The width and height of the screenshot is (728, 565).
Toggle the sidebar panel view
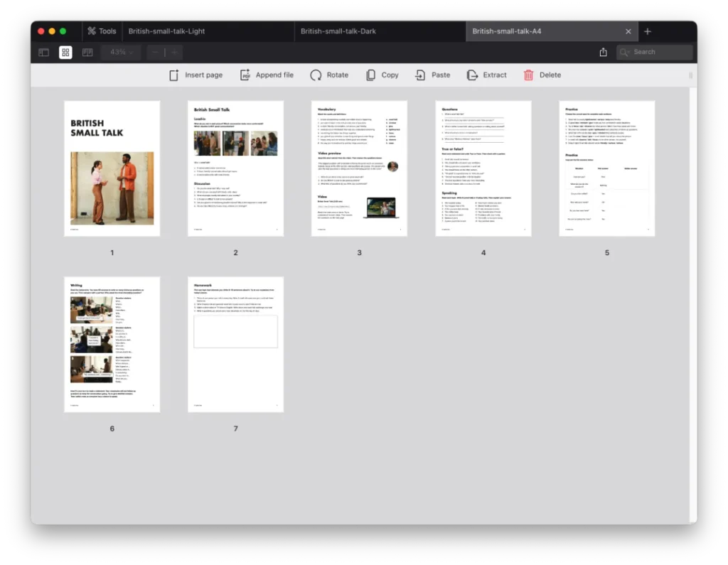tap(43, 52)
